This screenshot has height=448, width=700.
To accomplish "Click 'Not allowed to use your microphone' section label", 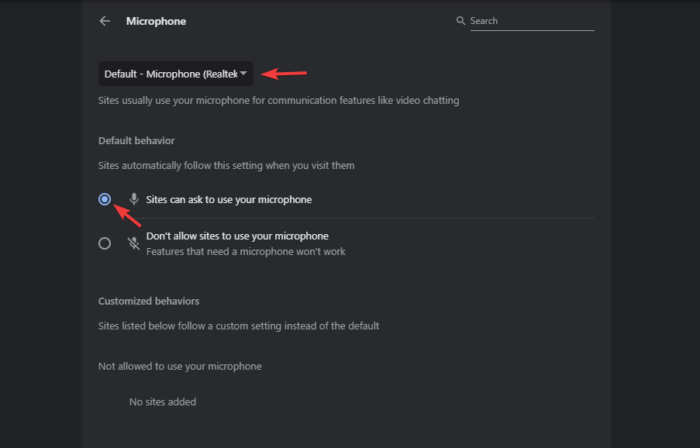I will click(x=180, y=366).
